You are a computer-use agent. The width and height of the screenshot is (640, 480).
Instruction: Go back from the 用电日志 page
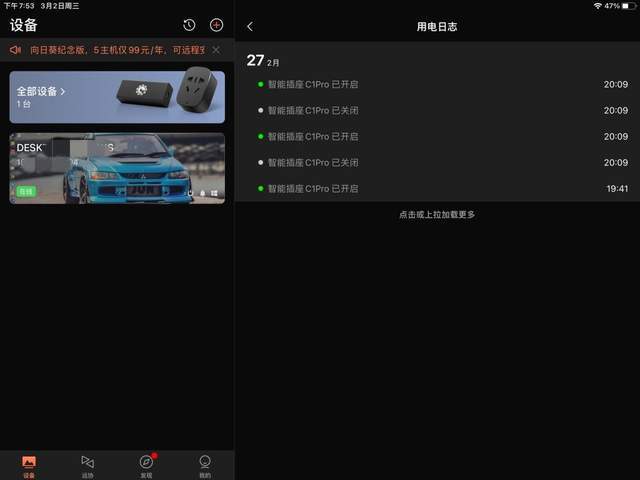click(250, 27)
